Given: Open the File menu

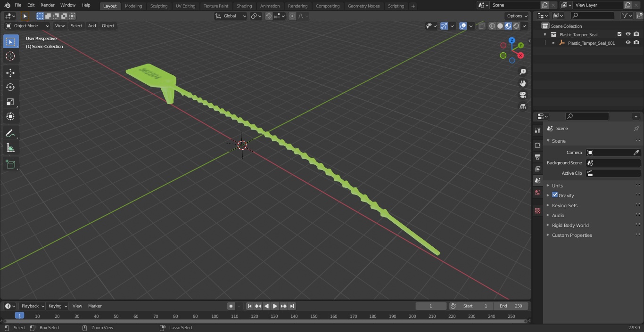Looking at the screenshot, I should (x=18, y=5).
